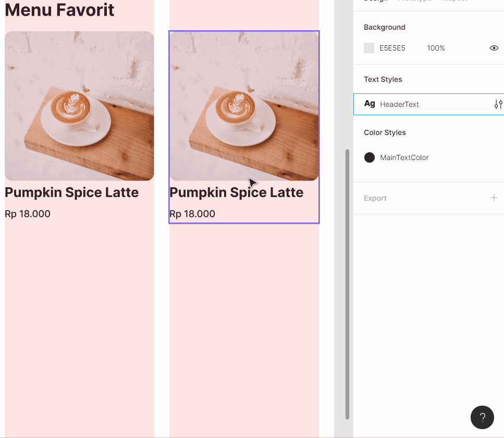This screenshot has width=504, height=438.
Task: Click the canvas vertical scrollbar
Action: [347, 284]
